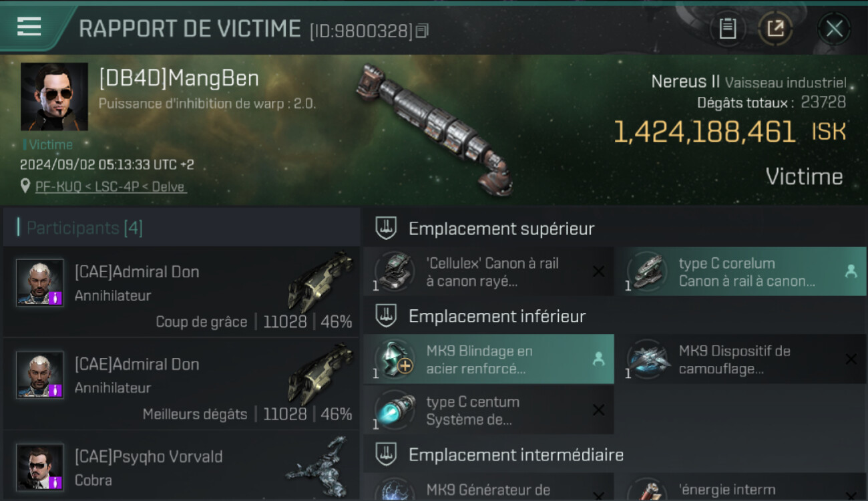868x501 pixels.
Task: Open PF-KUQ < LSC-4P < Delve location link
Action: pyautogui.click(x=111, y=187)
